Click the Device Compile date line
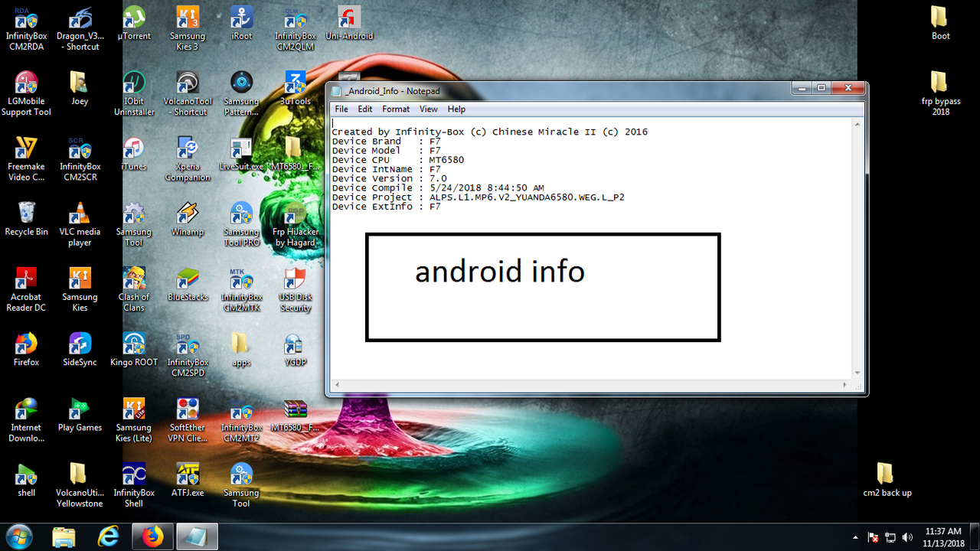 click(438, 188)
